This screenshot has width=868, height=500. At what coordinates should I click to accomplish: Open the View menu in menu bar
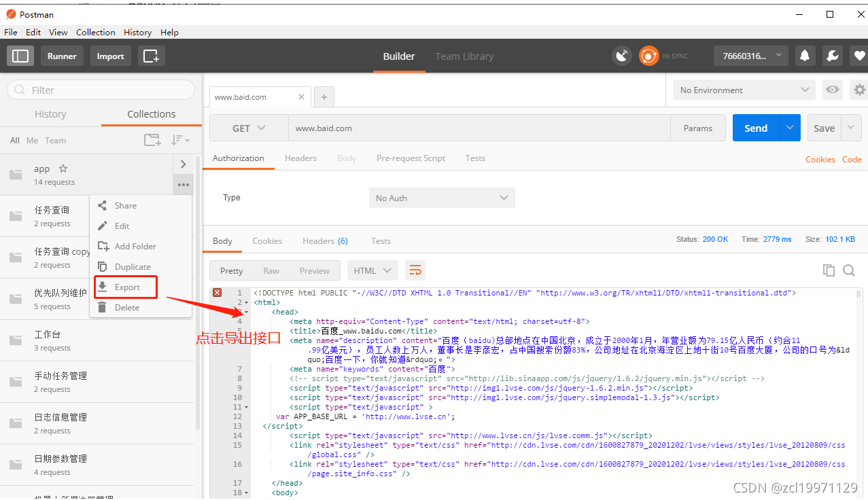tap(58, 32)
